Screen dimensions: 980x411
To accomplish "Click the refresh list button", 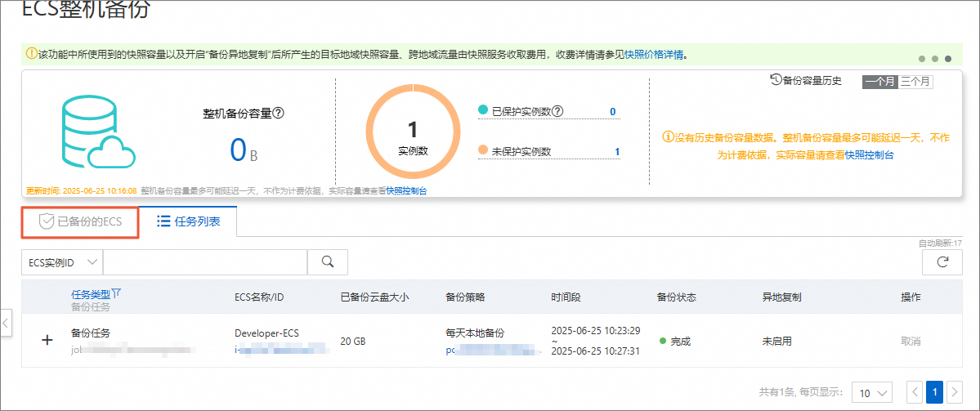I will pyautogui.click(x=942, y=262).
